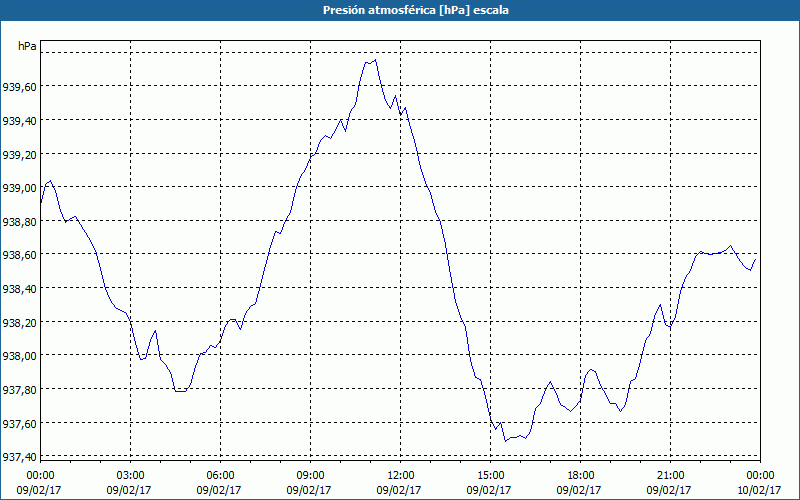
Task: Click the 938,20 y-axis label
Action: pyautogui.click(x=19, y=322)
